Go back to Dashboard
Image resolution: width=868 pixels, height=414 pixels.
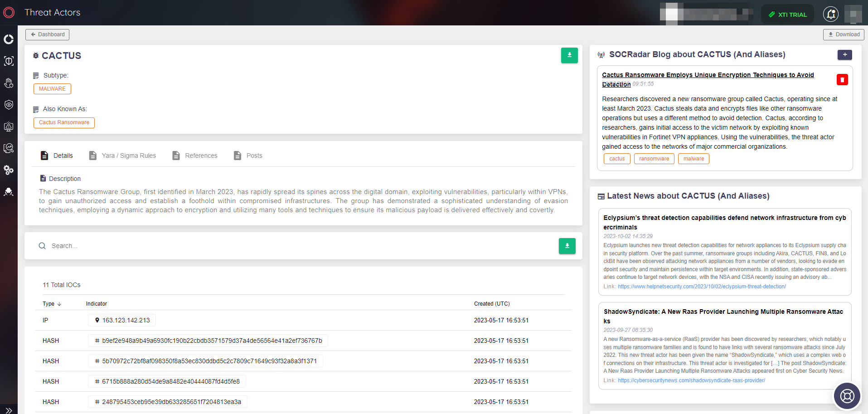48,34
